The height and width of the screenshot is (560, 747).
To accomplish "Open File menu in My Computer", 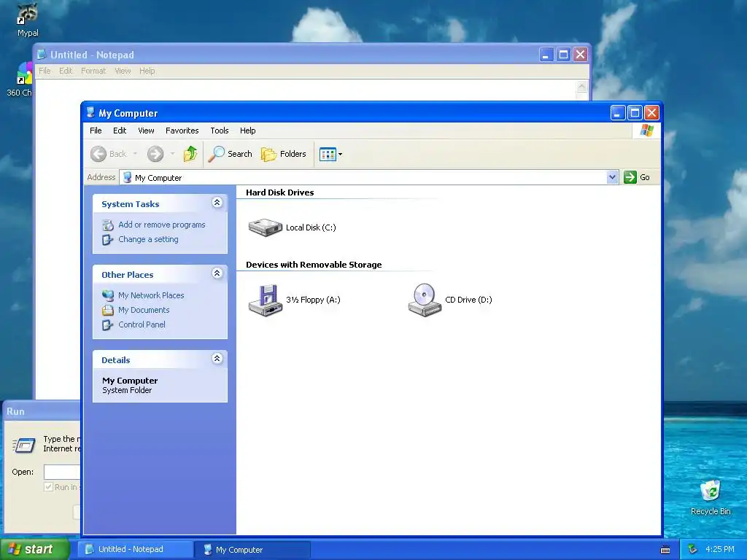I will tap(96, 131).
